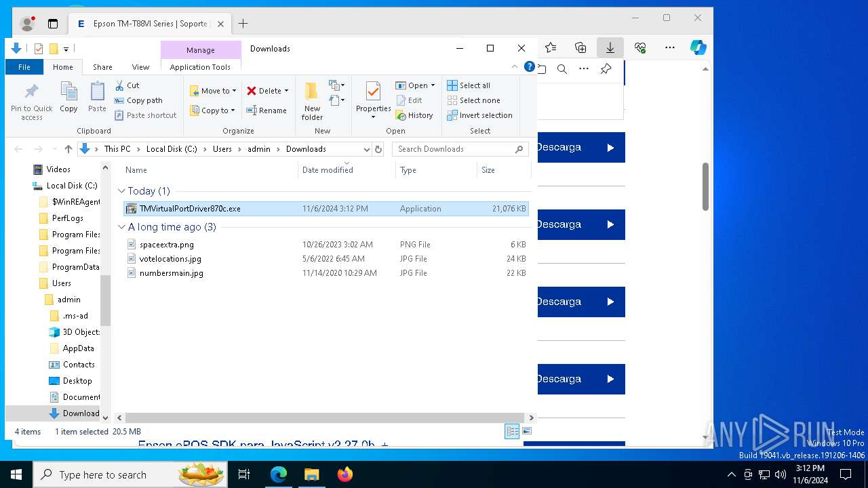Open Copy to dropdown

(213, 110)
